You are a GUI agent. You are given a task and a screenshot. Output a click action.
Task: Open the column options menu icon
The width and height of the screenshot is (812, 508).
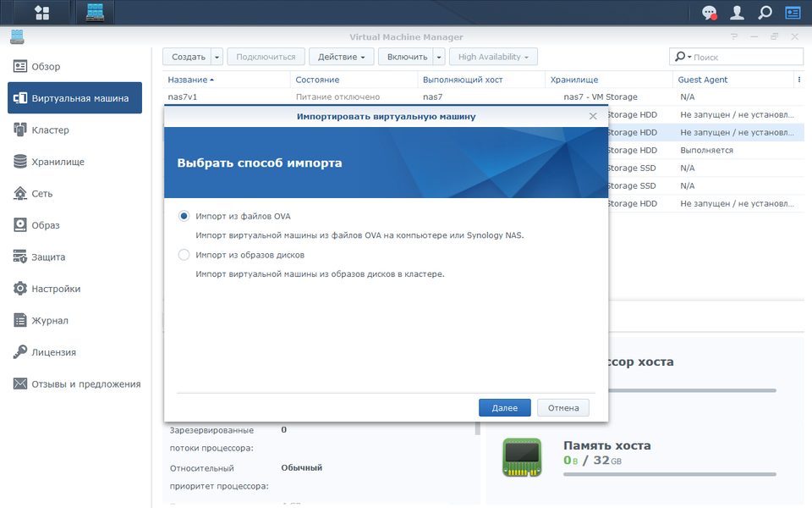(x=799, y=80)
